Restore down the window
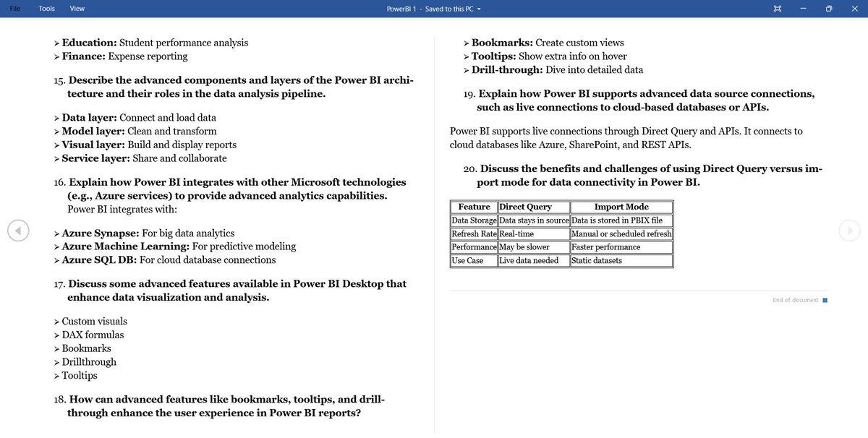 point(828,8)
